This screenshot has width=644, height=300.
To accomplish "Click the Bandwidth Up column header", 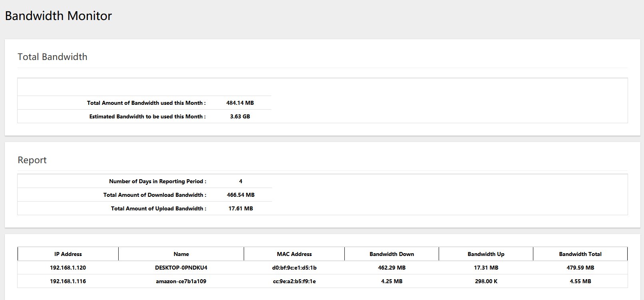I will coord(486,254).
